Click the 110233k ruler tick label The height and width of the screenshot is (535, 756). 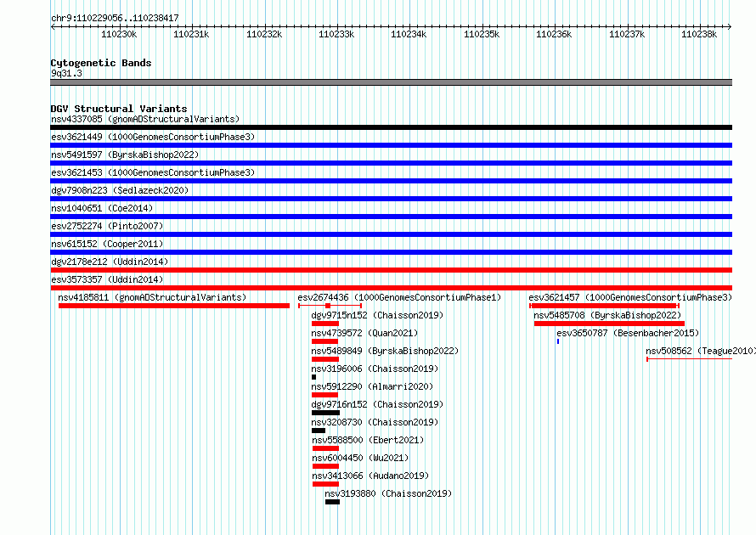pyautogui.click(x=336, y=34)
